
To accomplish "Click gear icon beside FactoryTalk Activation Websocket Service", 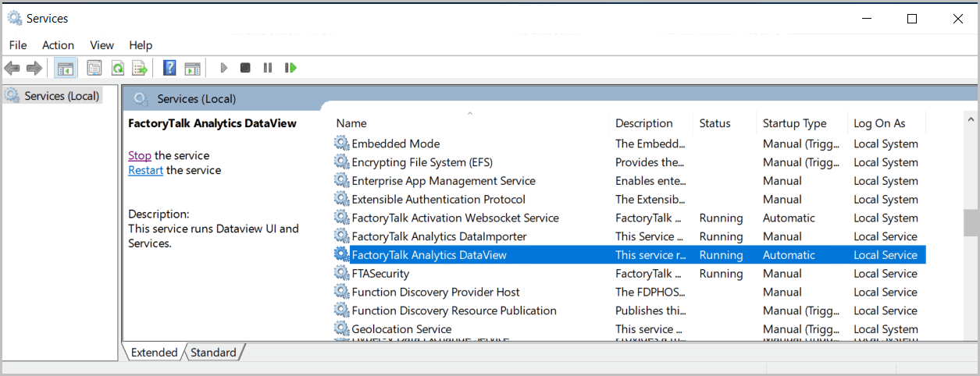I will click(341, 218).
